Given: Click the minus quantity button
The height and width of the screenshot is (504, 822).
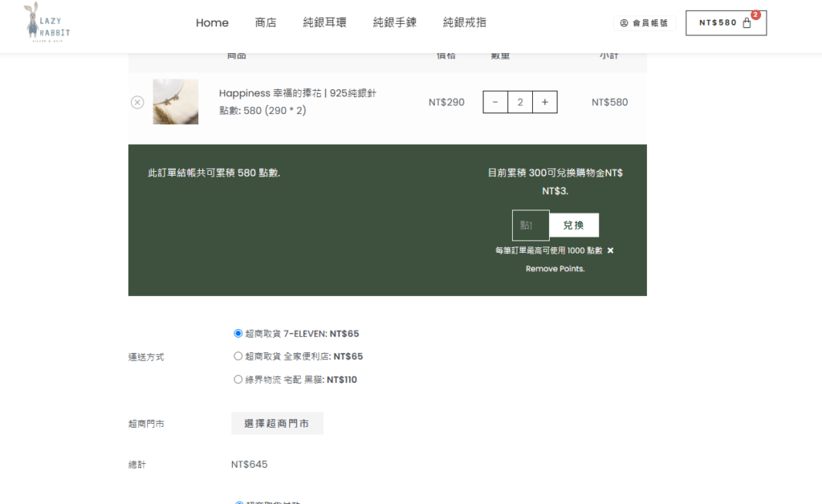Looking at the screenshot, I should (x=495, y=102).
